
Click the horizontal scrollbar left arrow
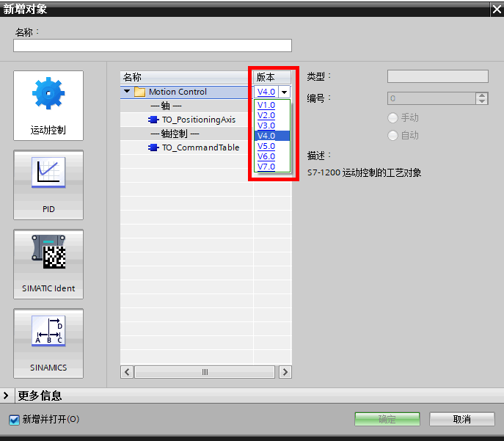click(x=127, y=372)
